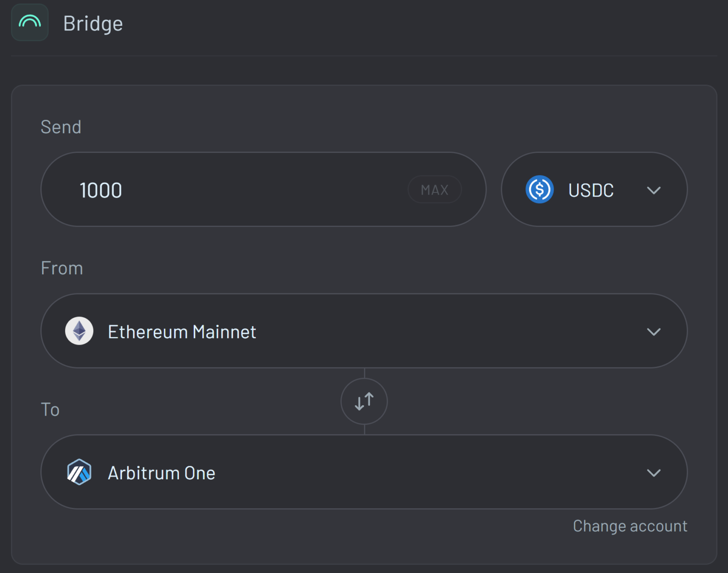Expand the Arbitrum One chevron arrow
The height and width of the screenshot is (573, 728).
(654, 473)
